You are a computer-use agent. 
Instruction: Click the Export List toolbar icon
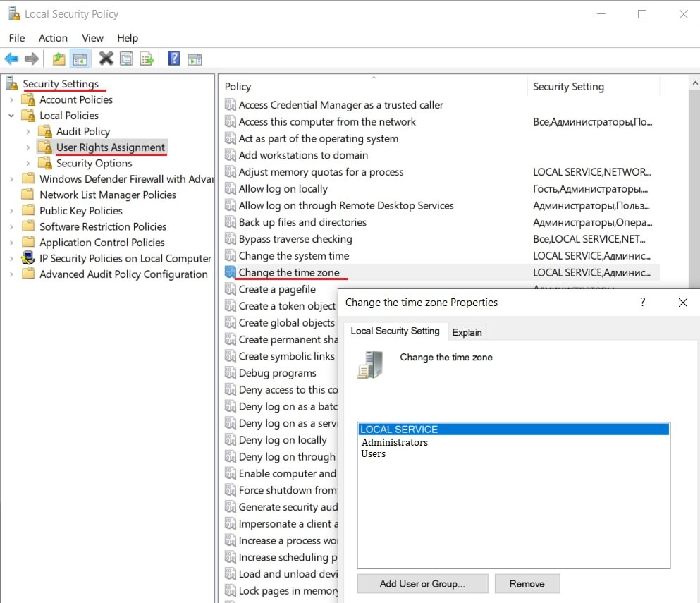tap(147, 59)
